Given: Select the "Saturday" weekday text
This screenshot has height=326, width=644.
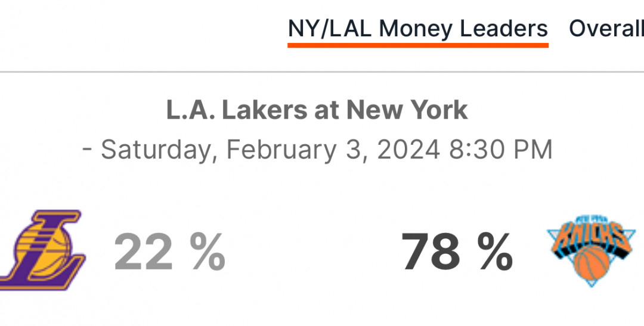Looking at the screenshot, I should click(156, 150).
